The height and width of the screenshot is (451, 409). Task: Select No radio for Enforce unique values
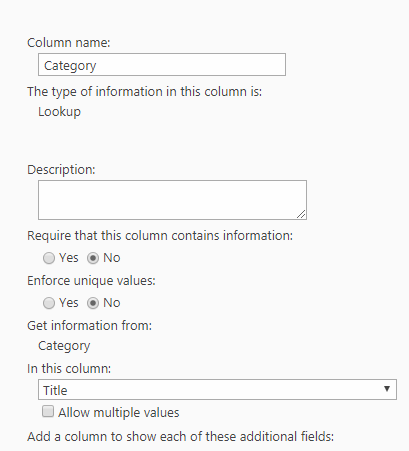coord(93,303)
